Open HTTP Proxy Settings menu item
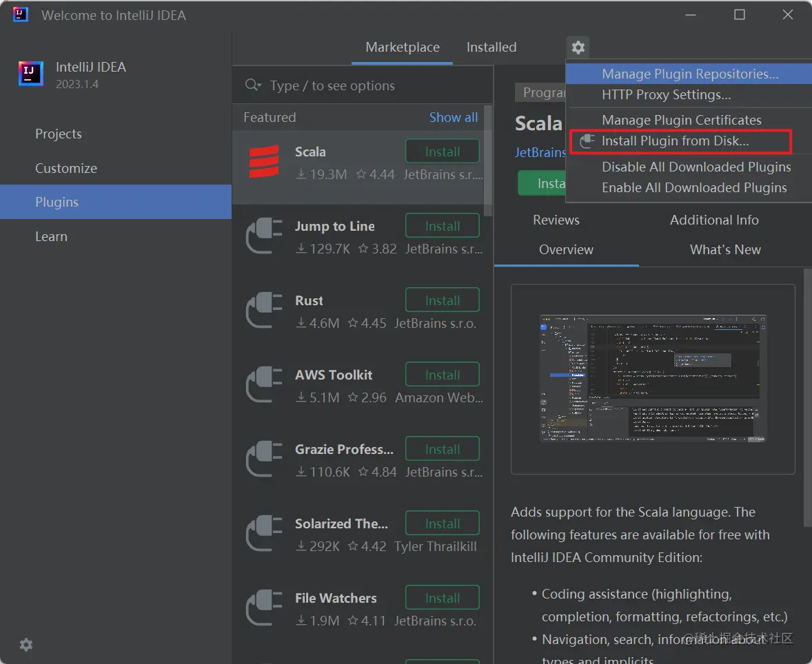The image size is (812, 664). click(689, 94)
